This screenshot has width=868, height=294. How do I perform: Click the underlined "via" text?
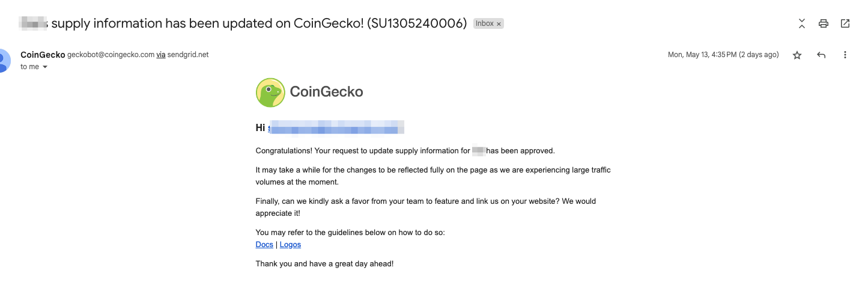(161, 55)
